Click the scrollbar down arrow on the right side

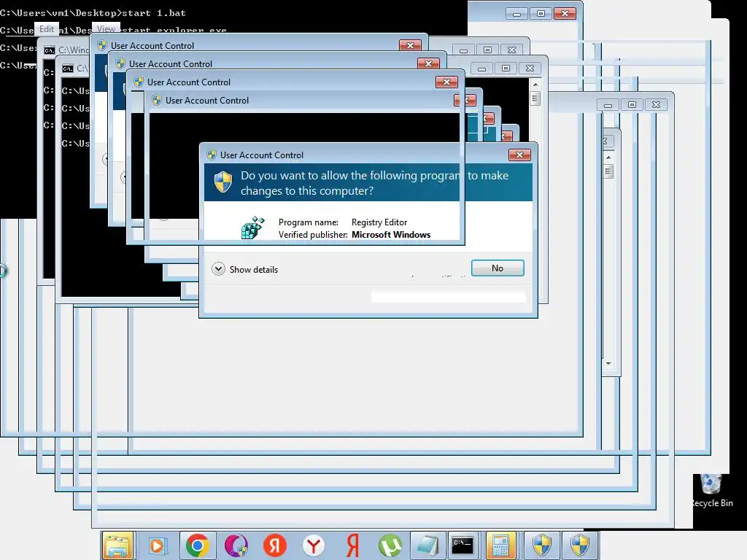[608, 364]
